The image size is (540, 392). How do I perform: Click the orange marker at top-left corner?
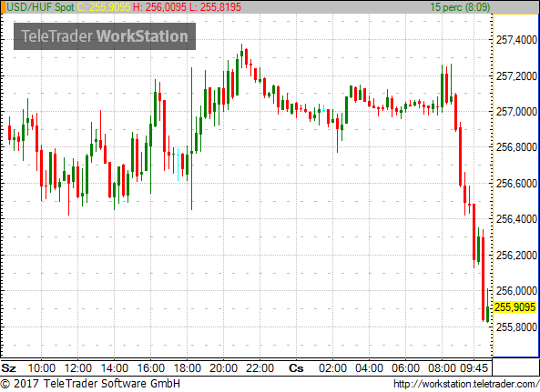click(x=3, y=7)
